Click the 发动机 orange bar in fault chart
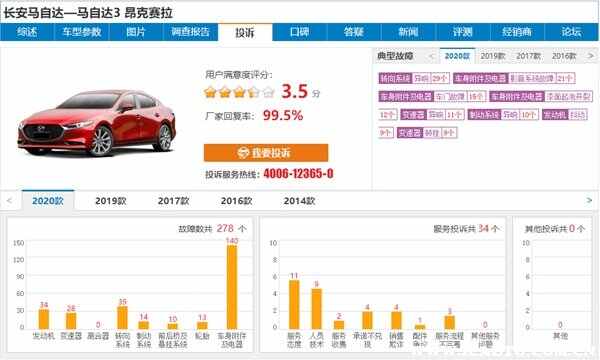Viewport: 600px width, 360px height. click(x=44, y=319)
